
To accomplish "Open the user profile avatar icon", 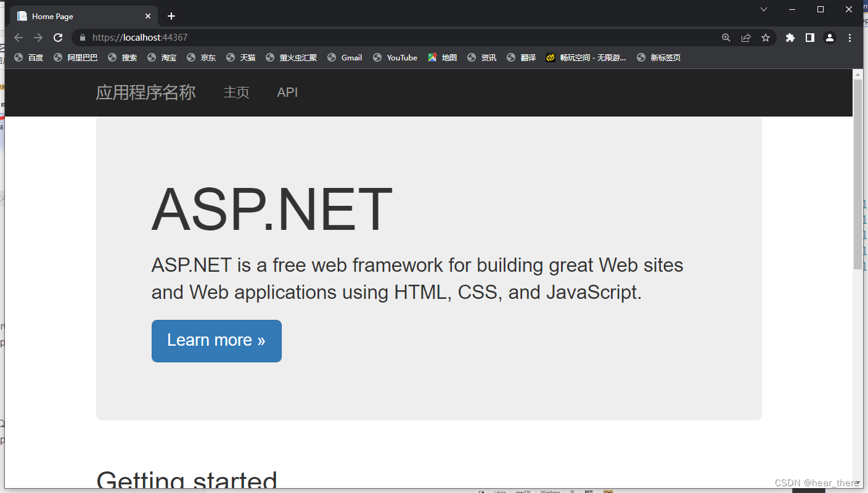I will click(x=830, y=38).
